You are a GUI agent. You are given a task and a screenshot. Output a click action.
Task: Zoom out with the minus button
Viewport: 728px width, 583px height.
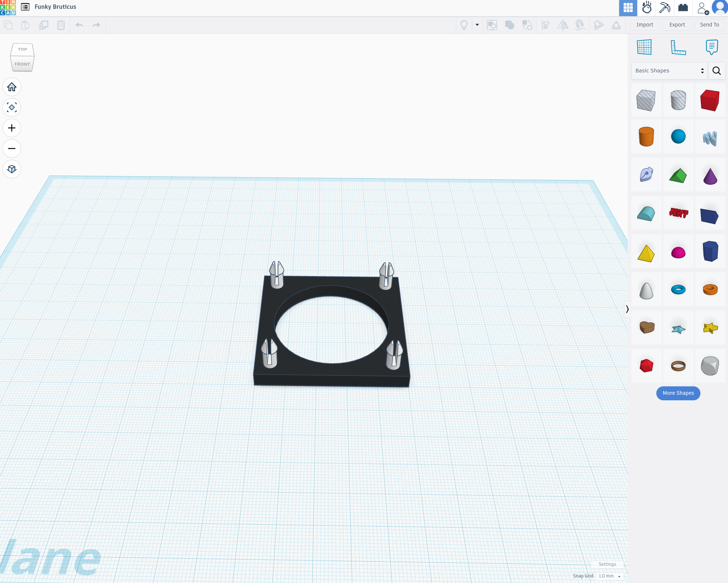pos(12,149)
